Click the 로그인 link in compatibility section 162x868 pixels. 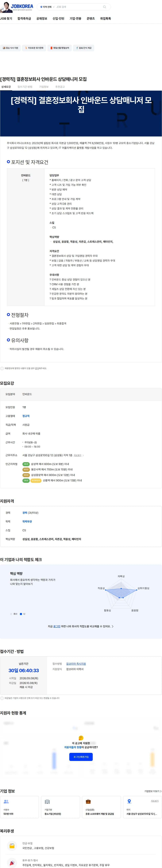tap(57, 626)
